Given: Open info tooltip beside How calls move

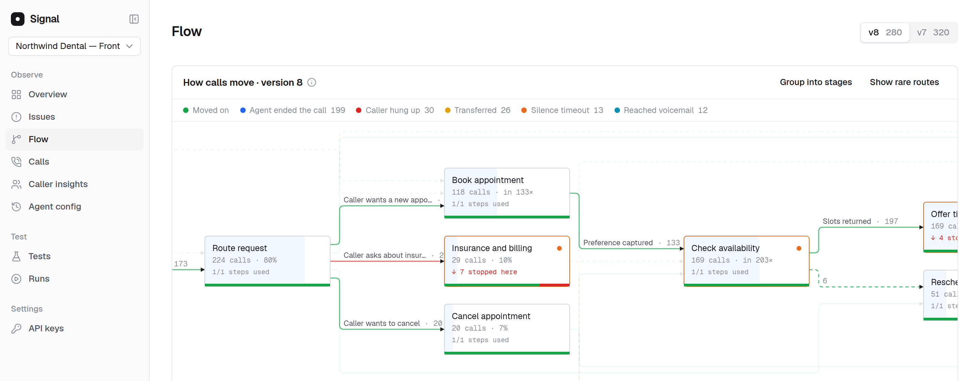Looking at the screenshot, I should coord(312,83).
